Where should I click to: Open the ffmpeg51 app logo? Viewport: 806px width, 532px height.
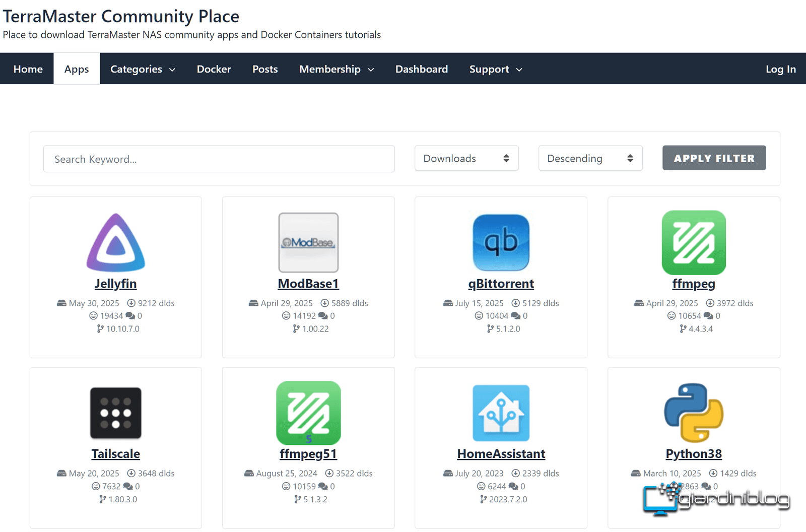pos(308,413)
